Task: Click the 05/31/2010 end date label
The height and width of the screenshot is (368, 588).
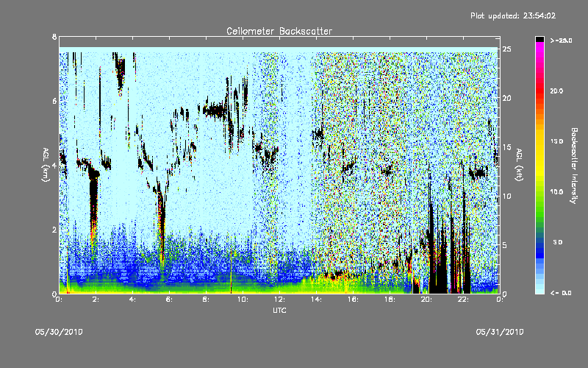Action: [x=500, y=332]
